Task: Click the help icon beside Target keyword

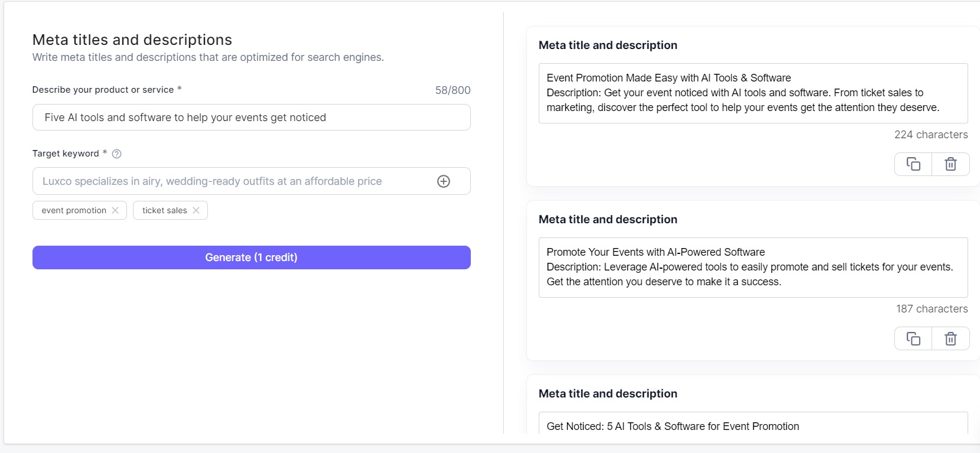Action: click(x=117, y=154)
